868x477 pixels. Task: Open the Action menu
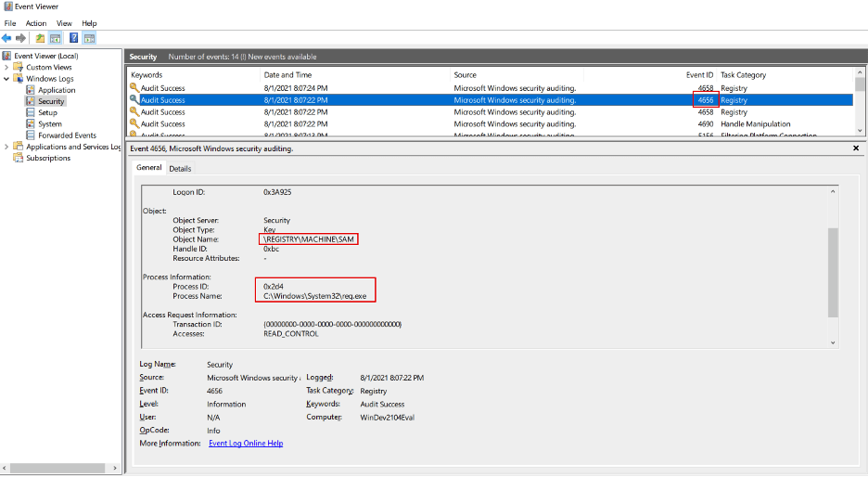36,23
